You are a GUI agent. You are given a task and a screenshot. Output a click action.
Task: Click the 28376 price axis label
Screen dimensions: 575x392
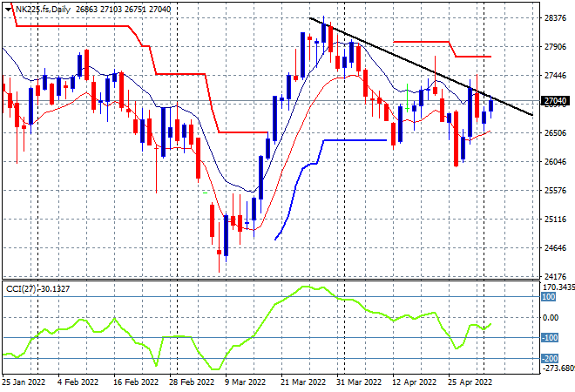point(555,18)
